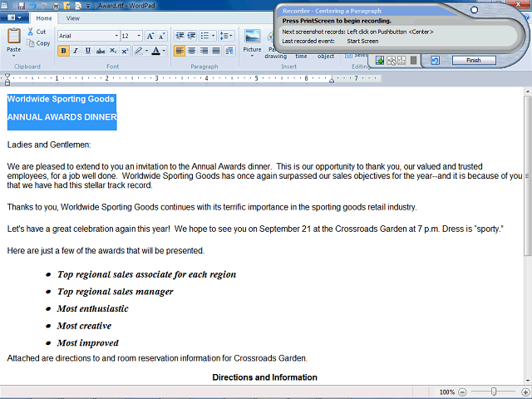Click heading "Worldwide Sporting Goods"

pyautogui.click(x=61, y=99)
